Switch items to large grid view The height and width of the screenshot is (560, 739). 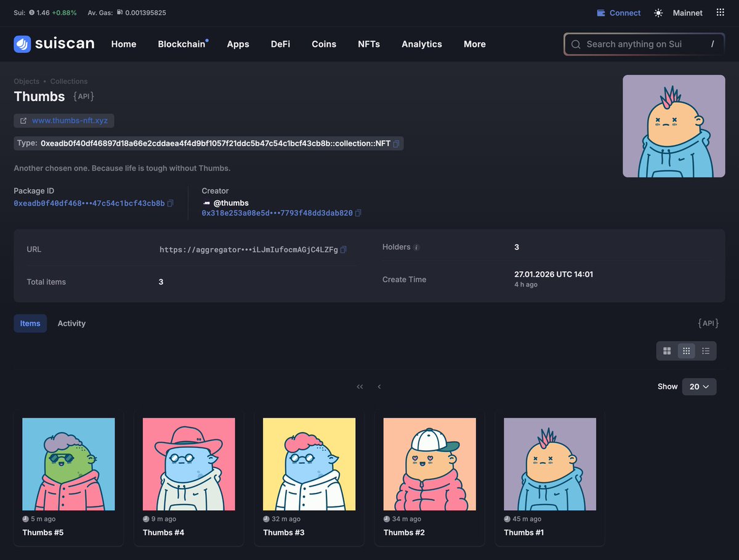(x=667, y=351)
